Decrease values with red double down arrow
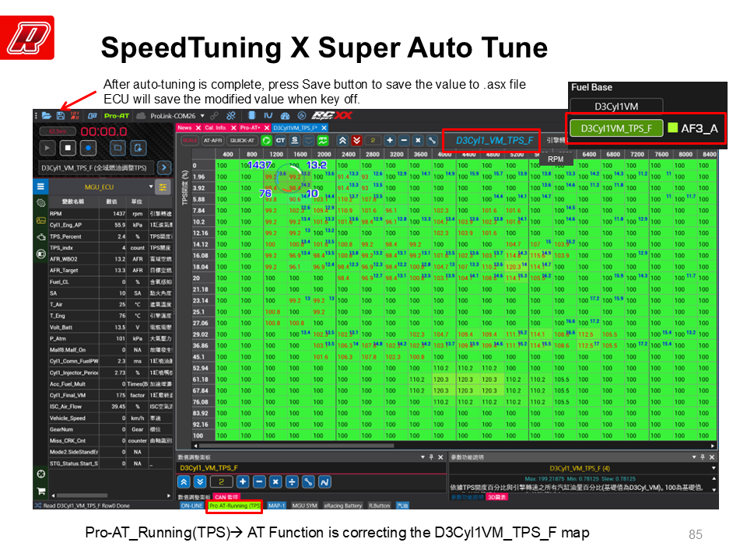 [x=357, y=141]
